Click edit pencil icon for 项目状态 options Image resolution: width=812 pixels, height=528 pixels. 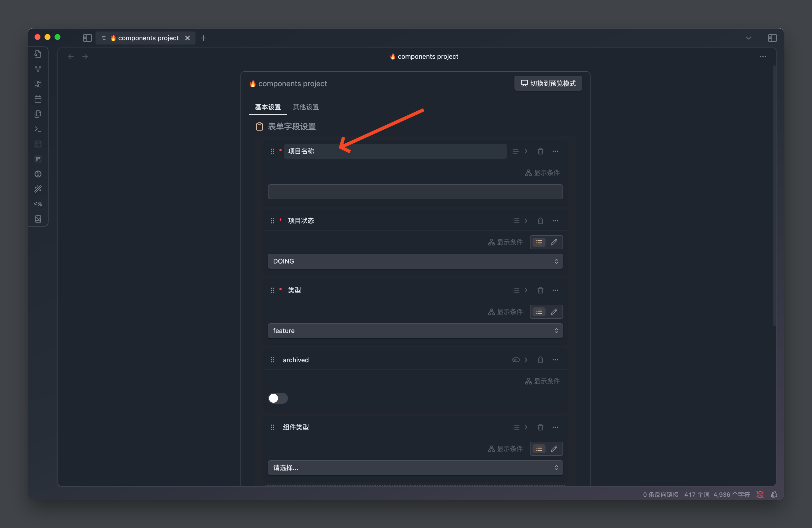tap(554, 242)
